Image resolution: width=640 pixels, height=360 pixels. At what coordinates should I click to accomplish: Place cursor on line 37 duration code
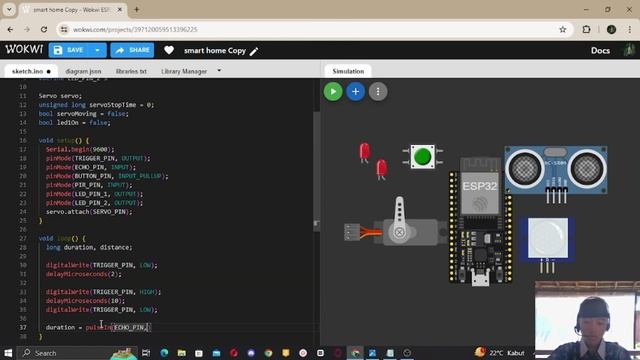point(98,327)
